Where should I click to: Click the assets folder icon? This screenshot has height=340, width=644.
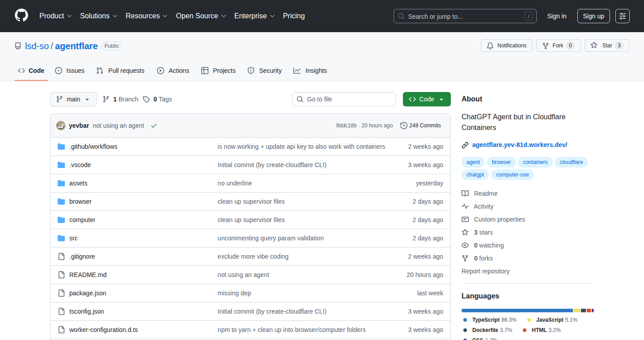click(61, 183)
